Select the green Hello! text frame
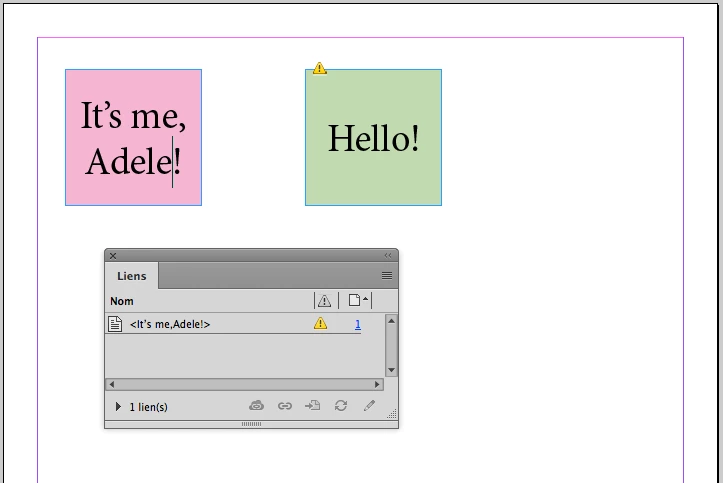The height and width of the screenshot is (483, 723). [x=373, y=137]
